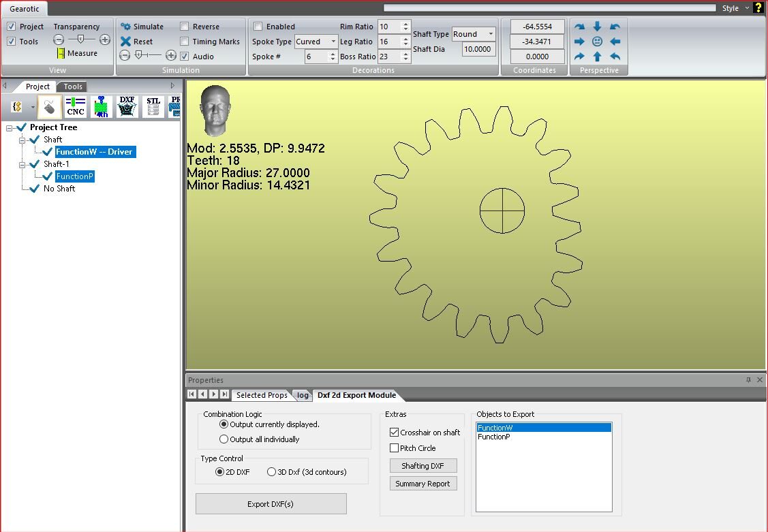Increase the Rim Ratio value
Screen dimensions: 768x532
(x=405, y=24)
